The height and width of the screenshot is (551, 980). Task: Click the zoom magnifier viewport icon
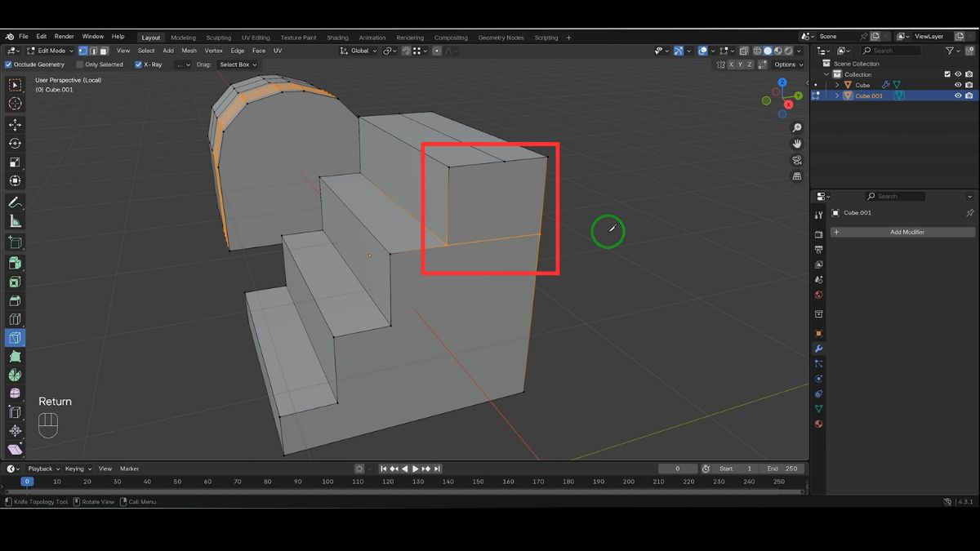pyautogui.click(x=797, y=128)
